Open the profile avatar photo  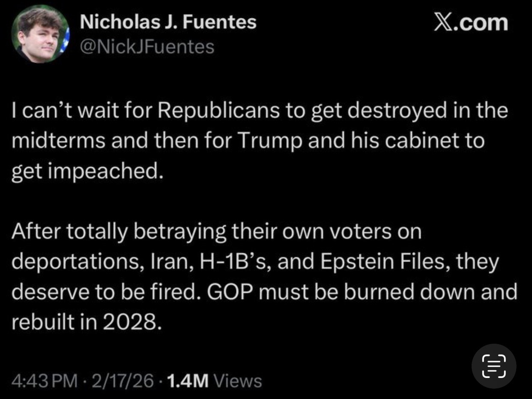click(40, 34)
